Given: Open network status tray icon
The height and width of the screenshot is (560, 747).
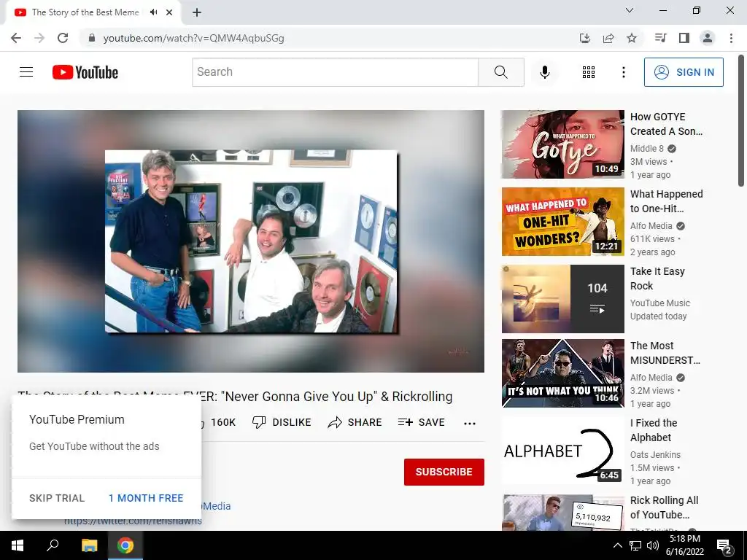Looking at the screenshot, I should [x=635, y=545].
